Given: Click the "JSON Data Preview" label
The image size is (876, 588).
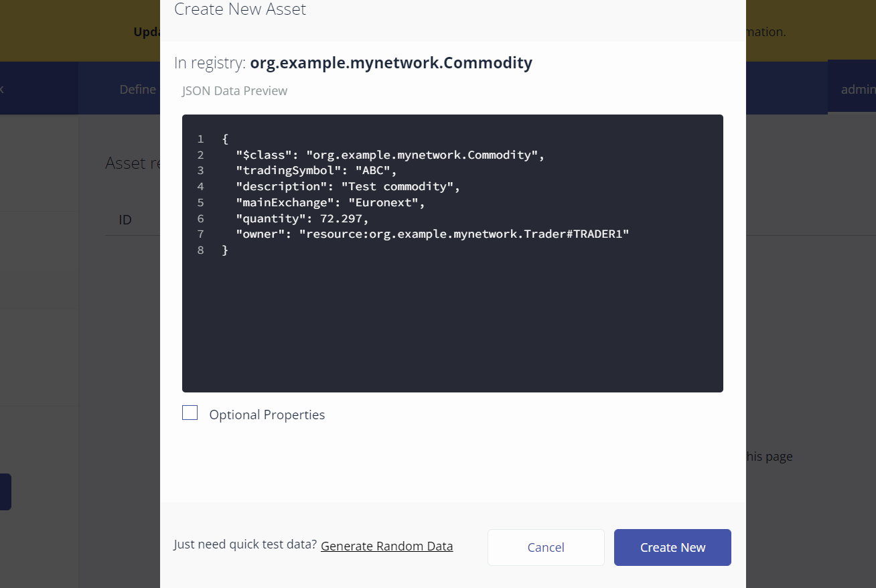Looking at the screenshot, I should (234, 90).
